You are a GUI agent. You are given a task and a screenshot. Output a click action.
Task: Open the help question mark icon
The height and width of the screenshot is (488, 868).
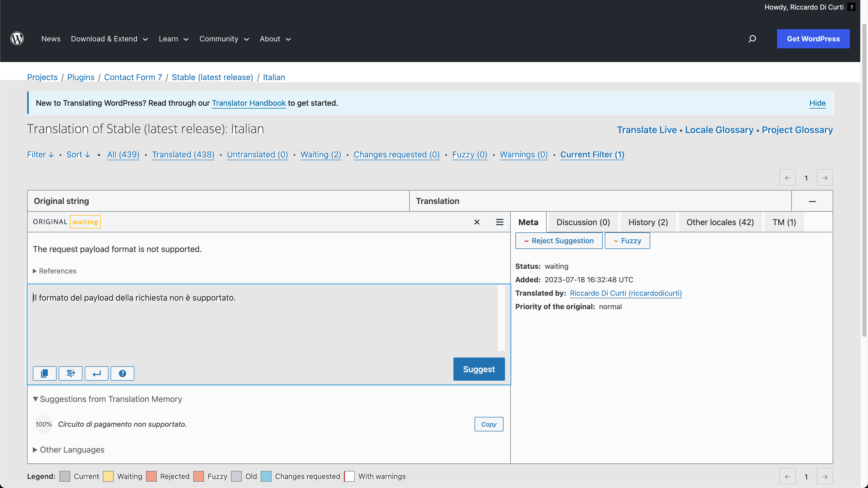(x=122, y=373)
